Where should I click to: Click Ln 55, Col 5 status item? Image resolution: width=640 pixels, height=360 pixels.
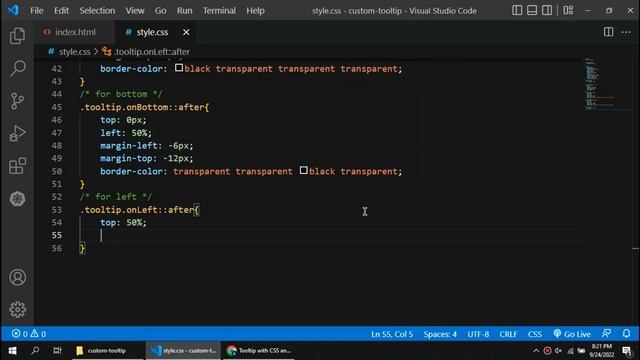click(392, 334)
